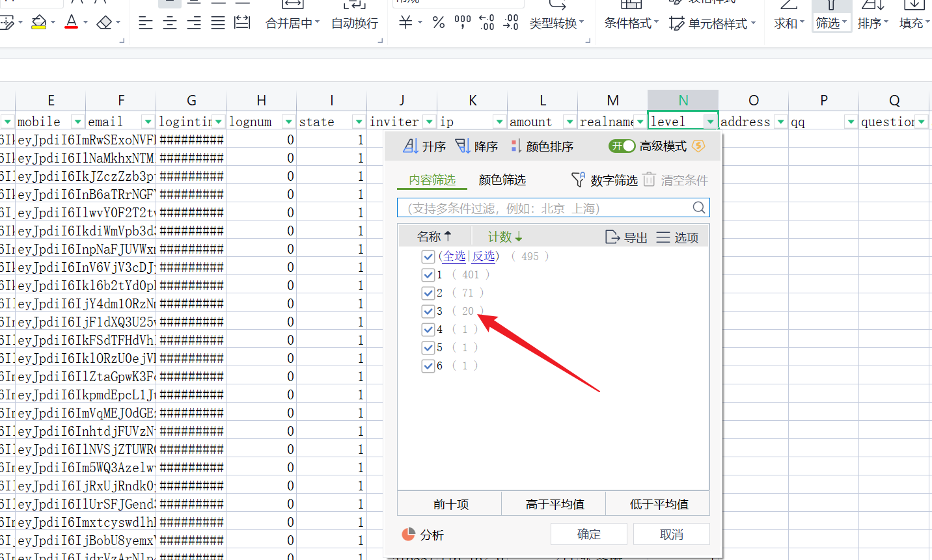This screenshot has height=560, width=932.
Task: Decrease decimal places icon
Action: 512,23
